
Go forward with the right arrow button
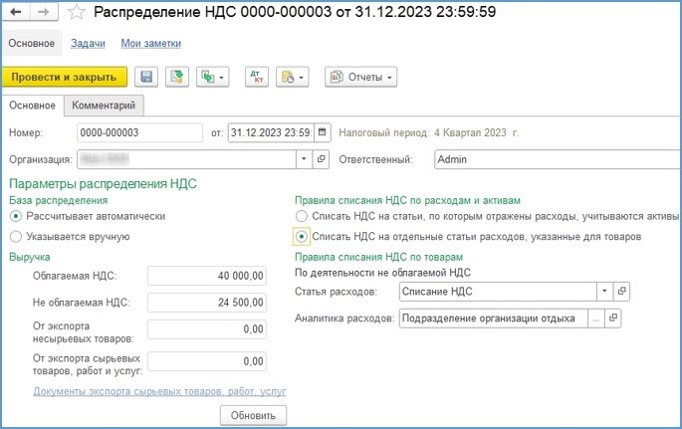(x=44, y=12)
